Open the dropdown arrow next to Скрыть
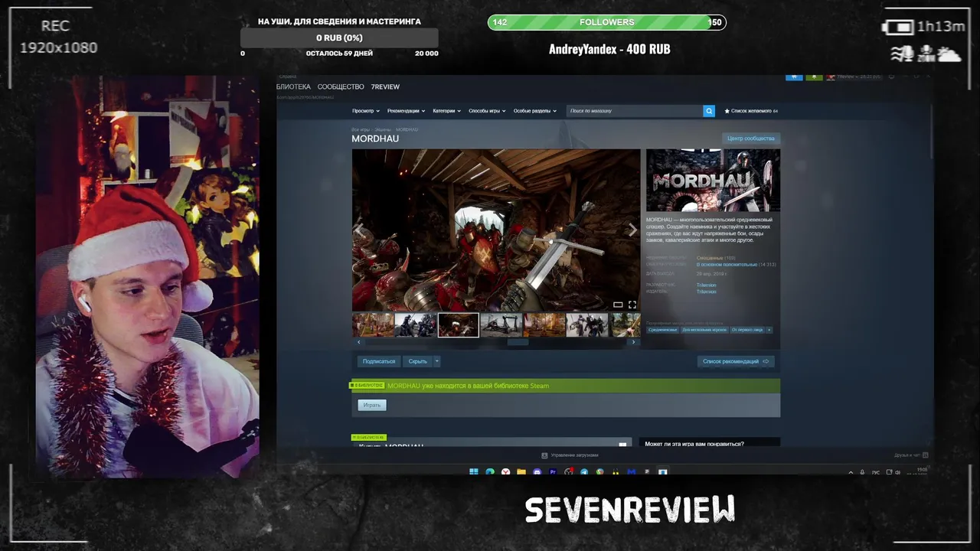 (437, 361)
